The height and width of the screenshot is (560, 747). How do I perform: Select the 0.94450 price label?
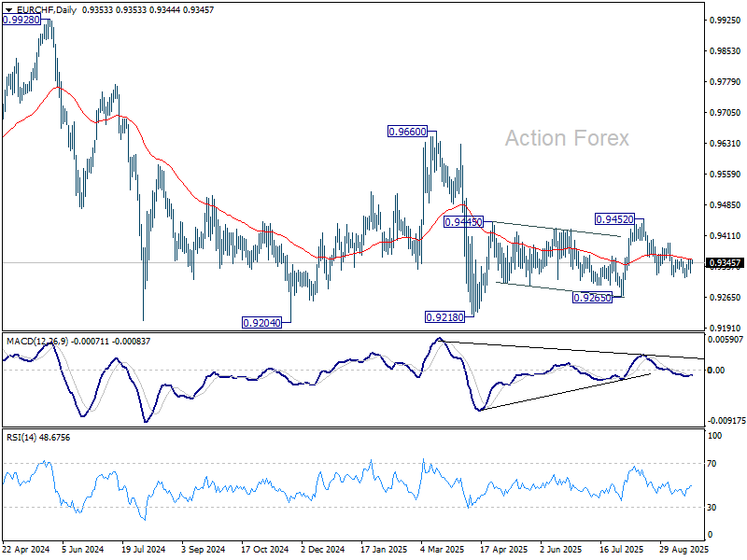463,222
